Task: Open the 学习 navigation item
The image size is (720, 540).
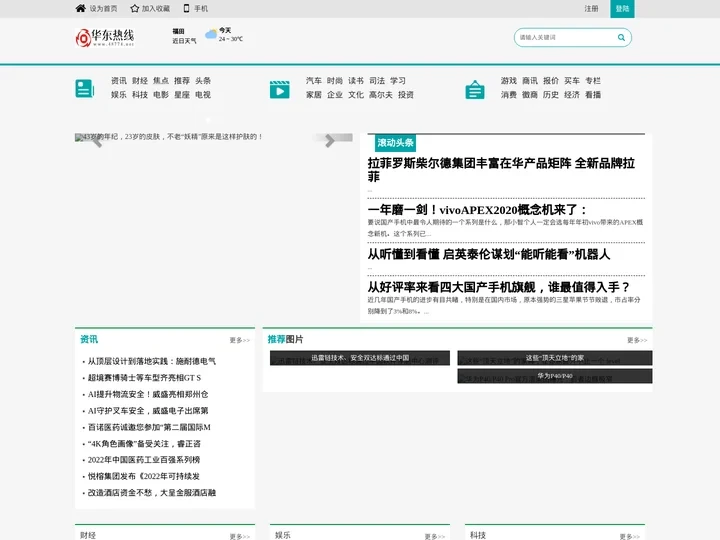Action: pyautogui.click(x=398, y=81)
